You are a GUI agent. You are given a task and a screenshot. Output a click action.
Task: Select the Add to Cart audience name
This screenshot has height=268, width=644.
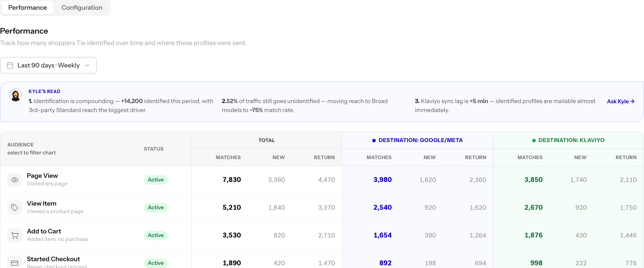coord(44,231)
